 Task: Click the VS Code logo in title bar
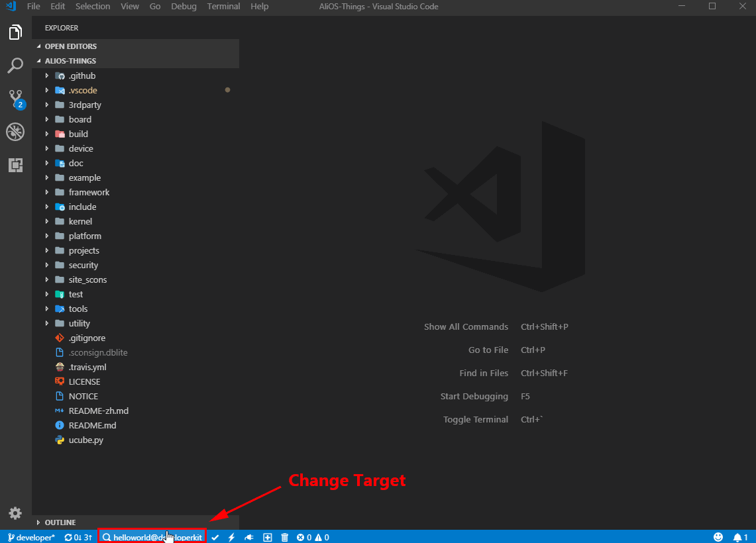(x=11, y=6)
